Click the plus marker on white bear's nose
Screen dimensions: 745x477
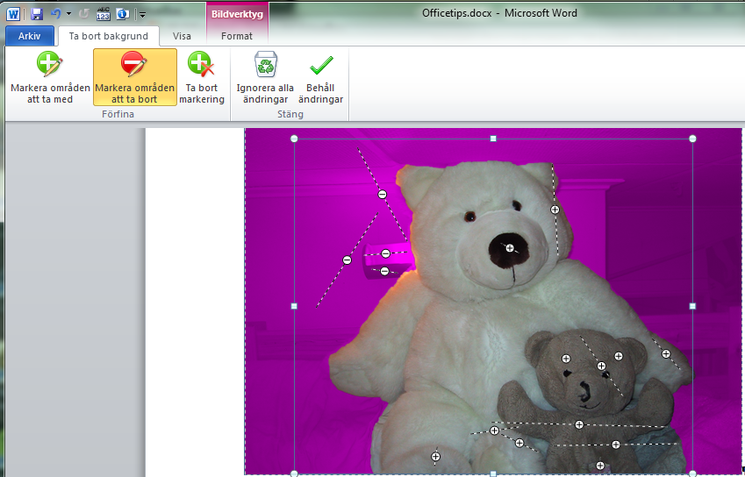tap(509, 247)
